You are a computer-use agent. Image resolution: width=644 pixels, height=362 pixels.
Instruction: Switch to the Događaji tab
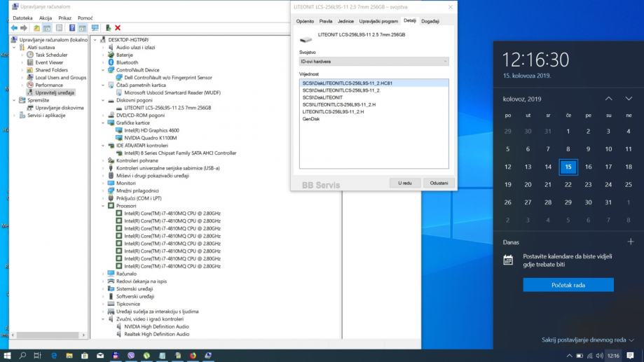point(430,21)
